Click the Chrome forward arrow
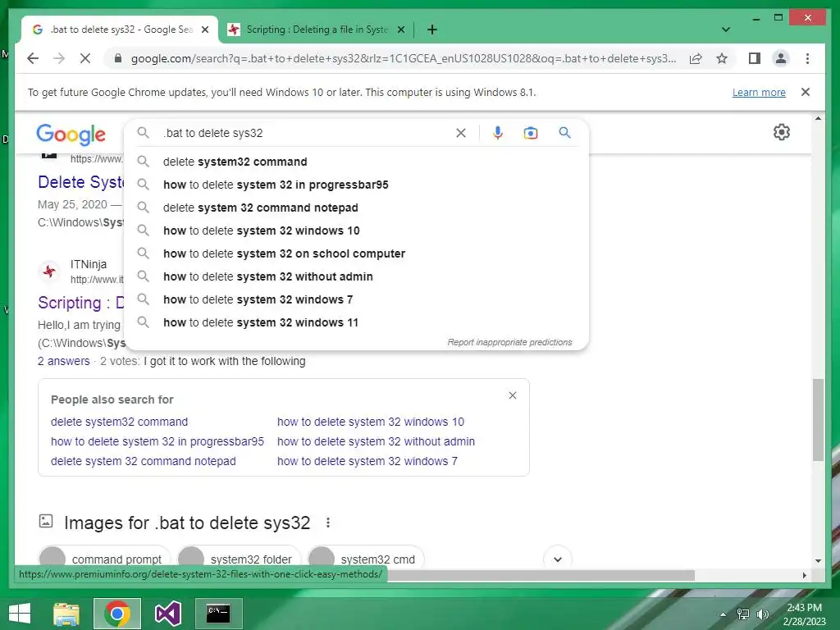Image resolution: width=840 pixels, height=630 pixels. point(59,58)
